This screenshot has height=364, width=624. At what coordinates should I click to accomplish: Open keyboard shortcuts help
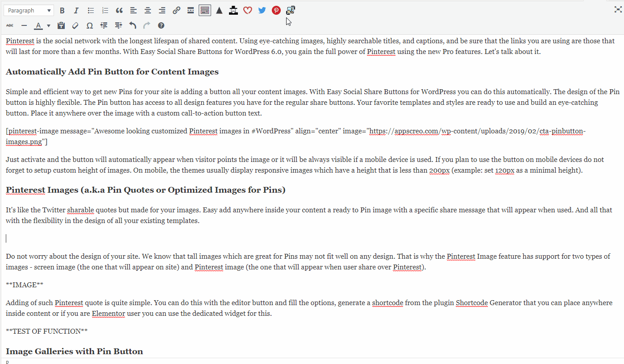pyautogui.click(x=161, y=25)
